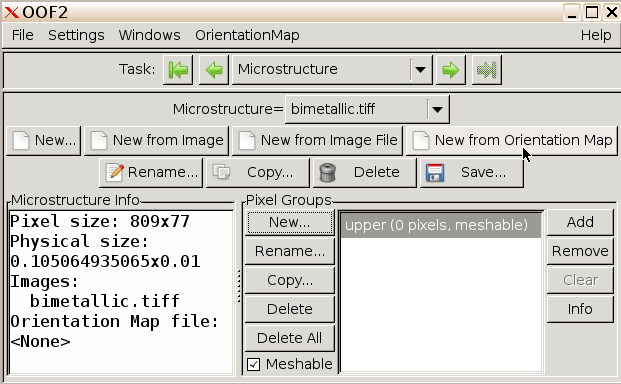Delete the selected pixel group
The width and height of the screenshot is (621, 384).
coord(290,309)
